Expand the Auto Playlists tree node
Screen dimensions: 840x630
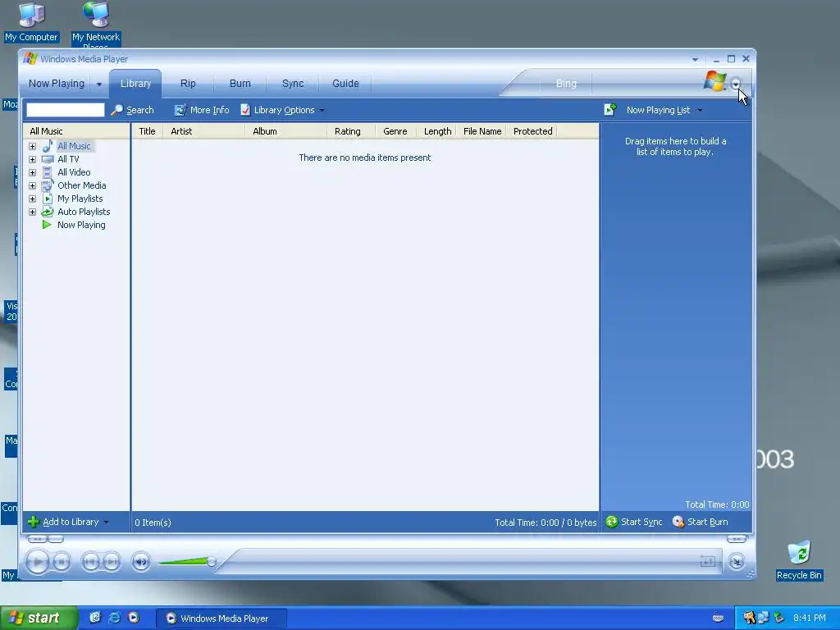tap(32, 212)
